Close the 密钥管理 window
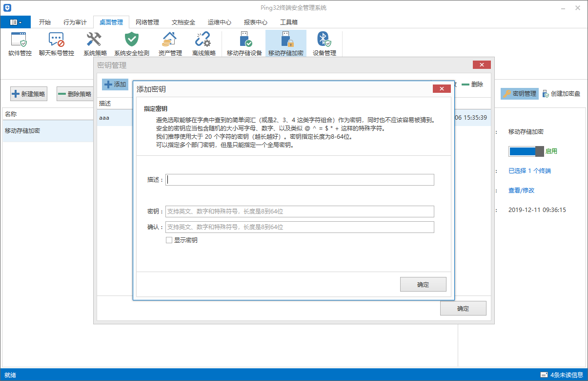 click(x=482, y=65)
